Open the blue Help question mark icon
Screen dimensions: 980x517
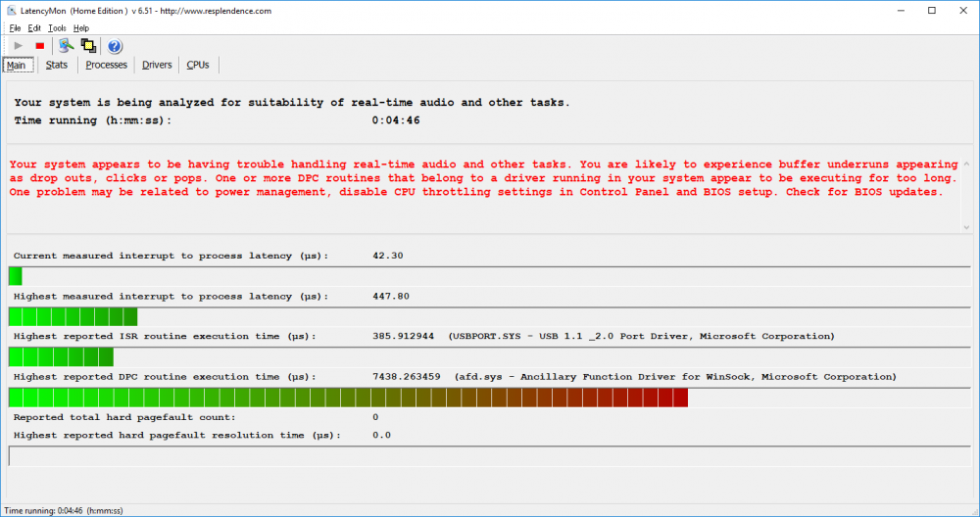point(115,46)
